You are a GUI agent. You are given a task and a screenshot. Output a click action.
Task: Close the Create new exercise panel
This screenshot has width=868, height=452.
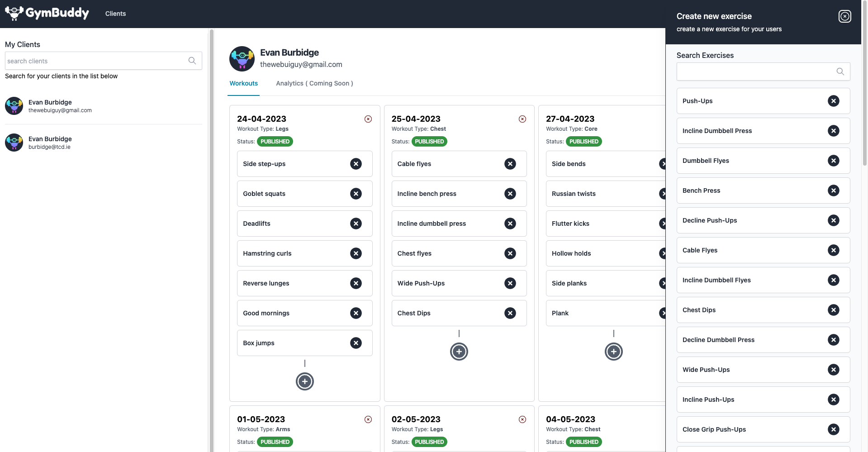(x=844, y=16)
